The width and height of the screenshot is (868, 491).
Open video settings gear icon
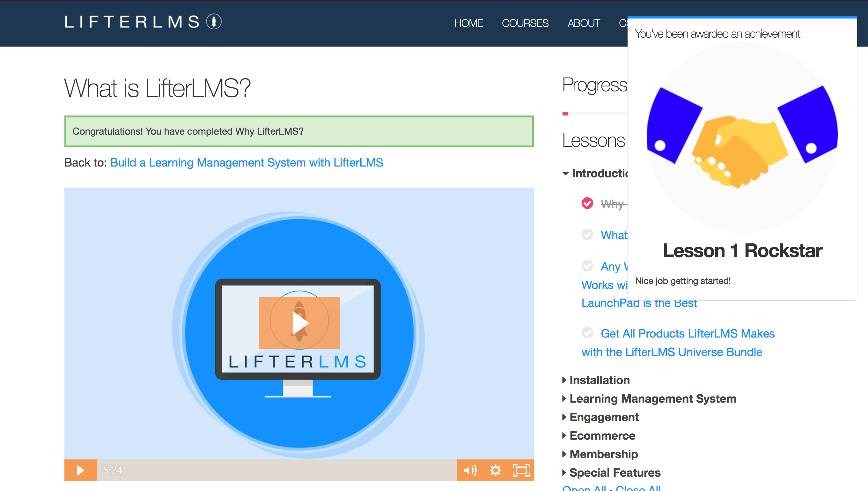click(x=495, y=470)
